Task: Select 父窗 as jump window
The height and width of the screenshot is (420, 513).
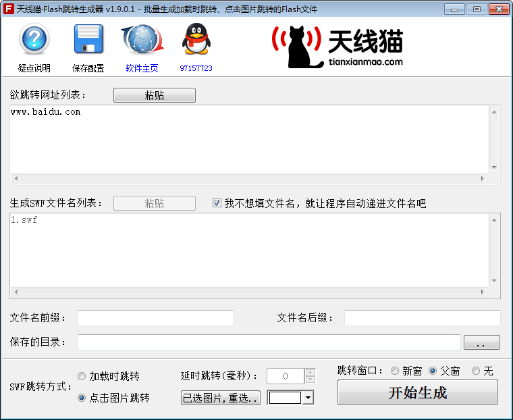Action: (433, 371)
